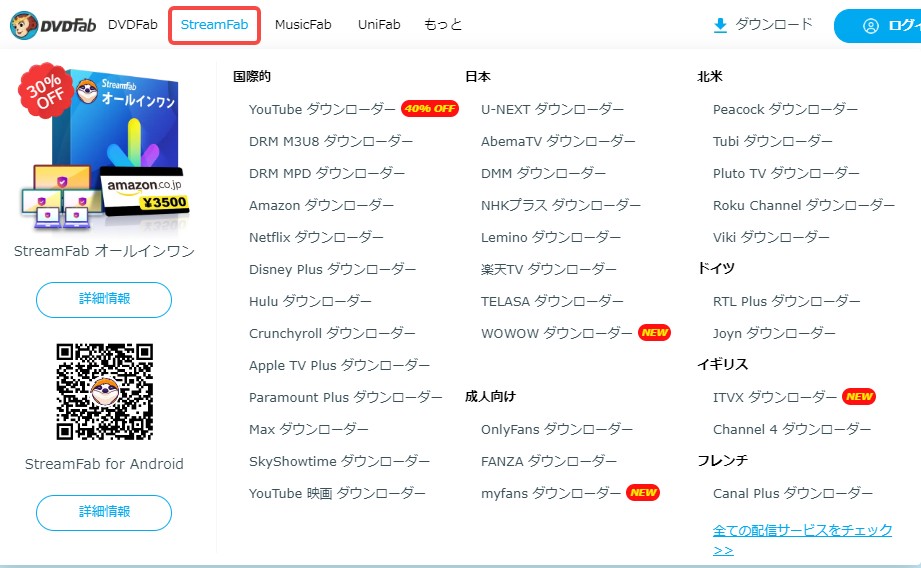Click 詳細情報 under StreamFab for Android

coord(104,512)
